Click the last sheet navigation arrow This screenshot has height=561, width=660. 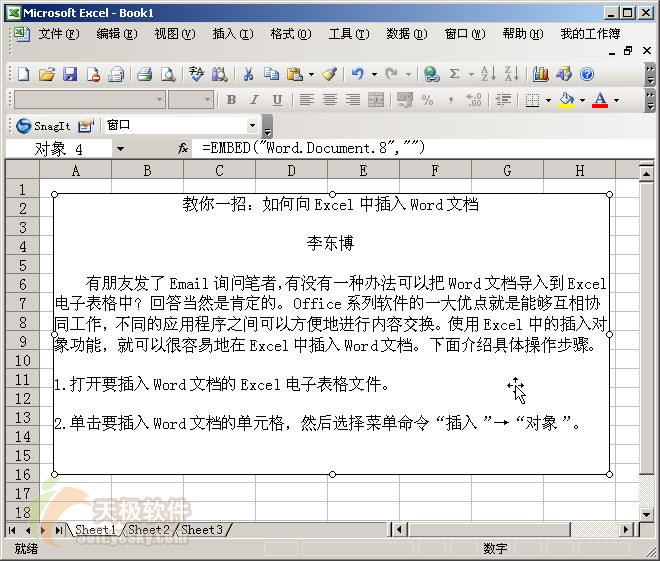coord(59,530)
